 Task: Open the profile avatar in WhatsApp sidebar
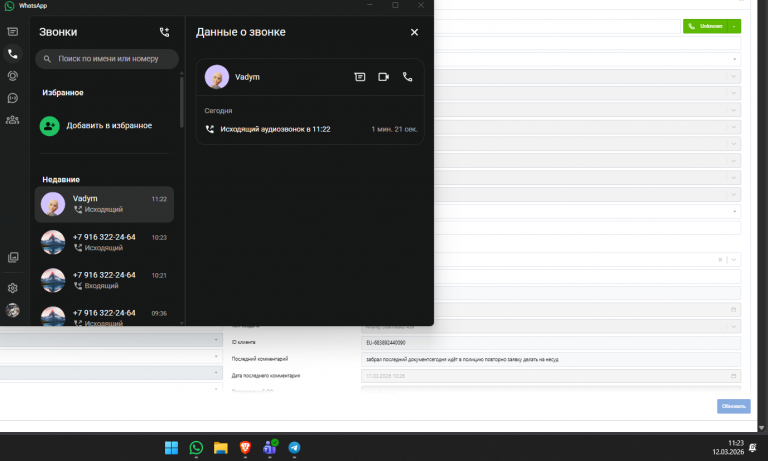[13, 310]
